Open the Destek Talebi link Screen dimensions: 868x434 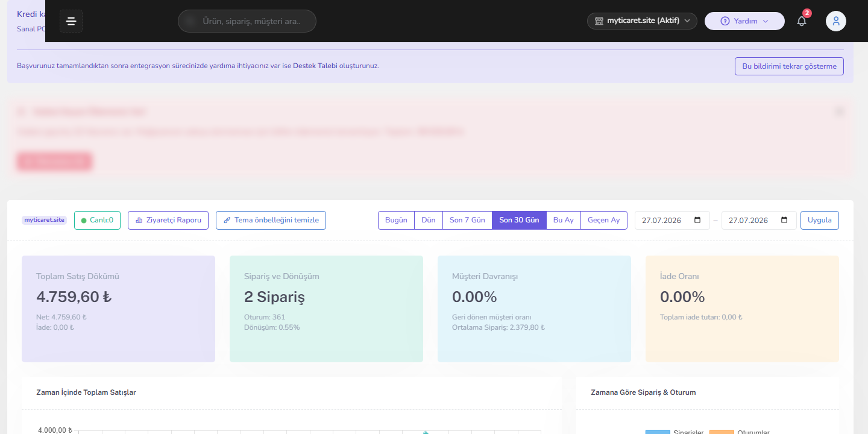click(316, 66)
